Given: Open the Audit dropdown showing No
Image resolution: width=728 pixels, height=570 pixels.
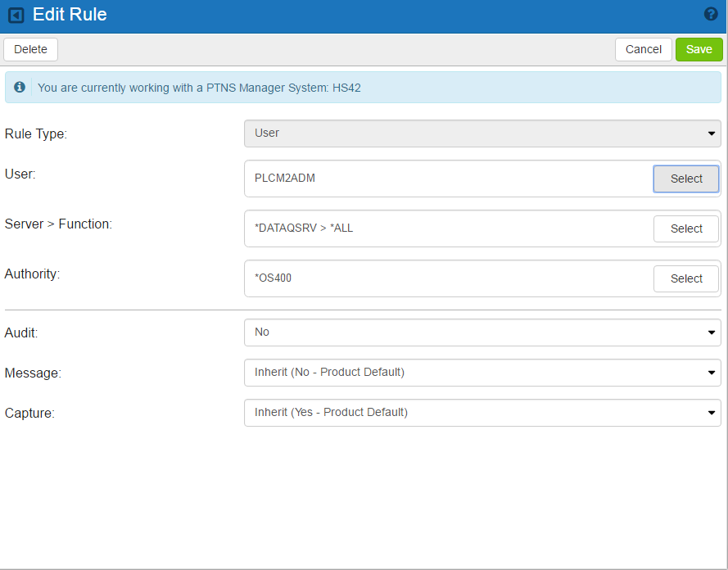Looking at the screenshot, I should point(482,332).
